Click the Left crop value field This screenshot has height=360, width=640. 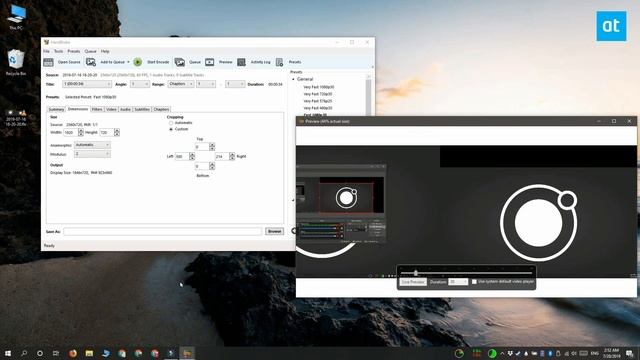(x=182, y=156)
